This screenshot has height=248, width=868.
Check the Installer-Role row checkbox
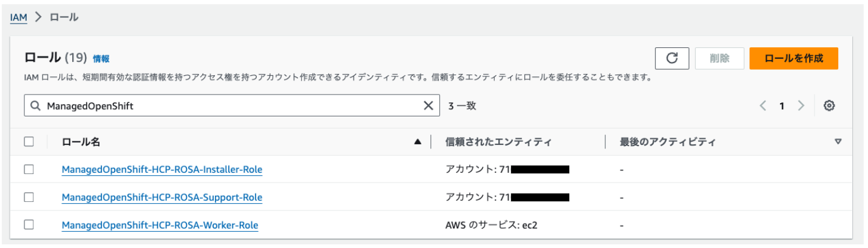tap(29, 170)
